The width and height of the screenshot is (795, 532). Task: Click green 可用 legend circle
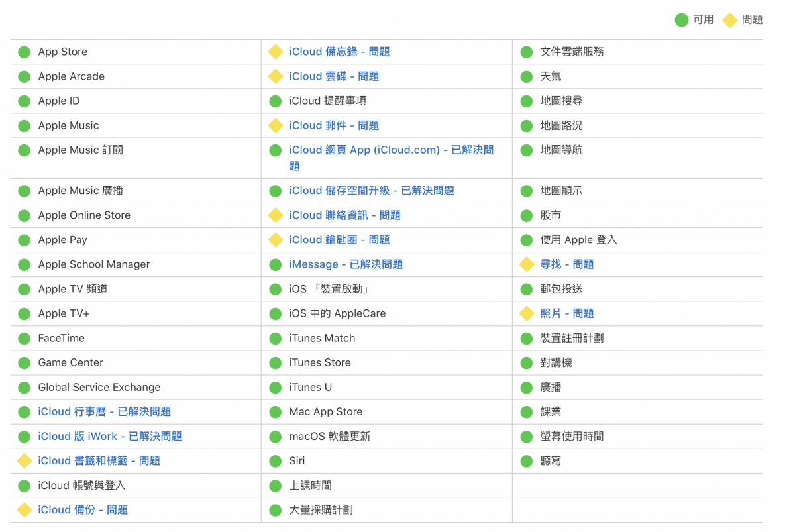[681, 20]
